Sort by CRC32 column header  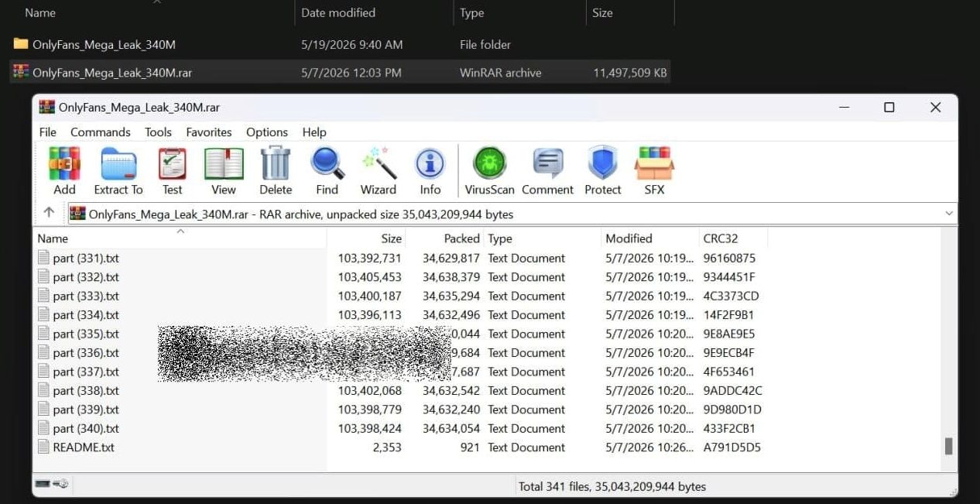(732, 238)
